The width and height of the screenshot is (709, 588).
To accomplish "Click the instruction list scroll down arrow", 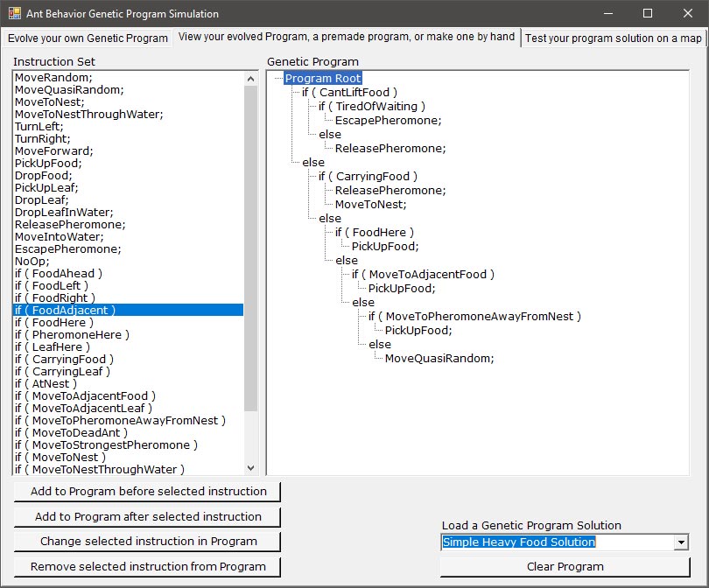I will 251,468.
